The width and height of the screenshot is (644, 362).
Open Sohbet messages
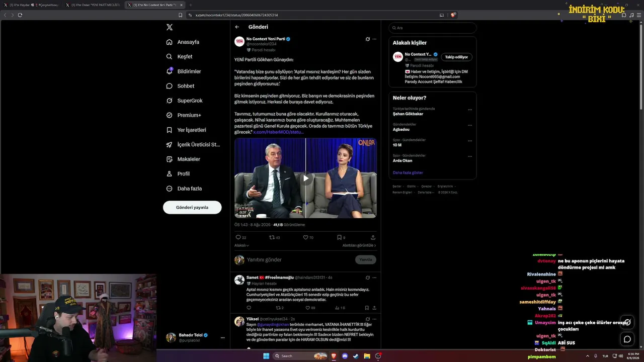coord(180,86)
